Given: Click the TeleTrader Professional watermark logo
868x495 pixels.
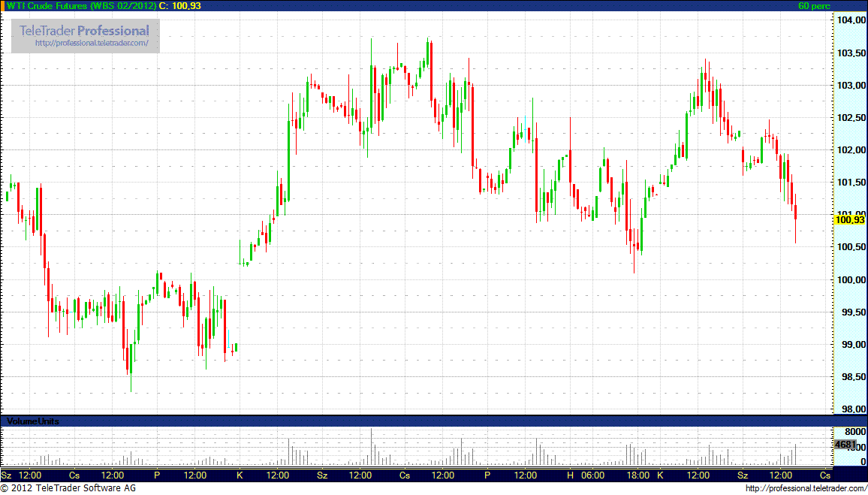Looking at the screenshot, I should 84,31.
